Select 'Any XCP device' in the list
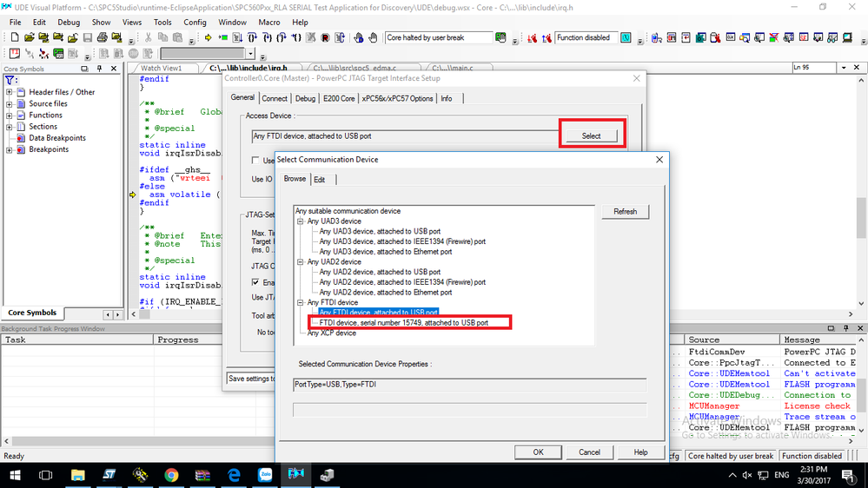The width and height of the screenshot is (868, 488). pyautogui.click(x=332, y=333)
